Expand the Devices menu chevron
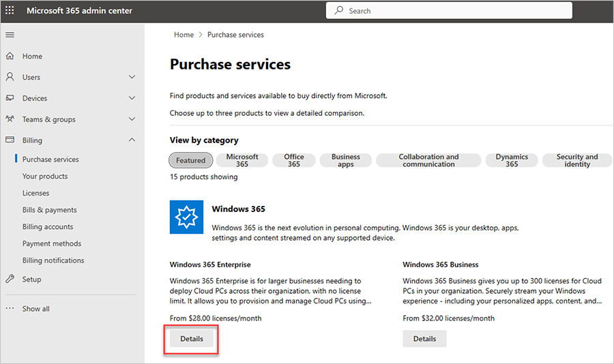614x364 pixels. pos(132,98)
